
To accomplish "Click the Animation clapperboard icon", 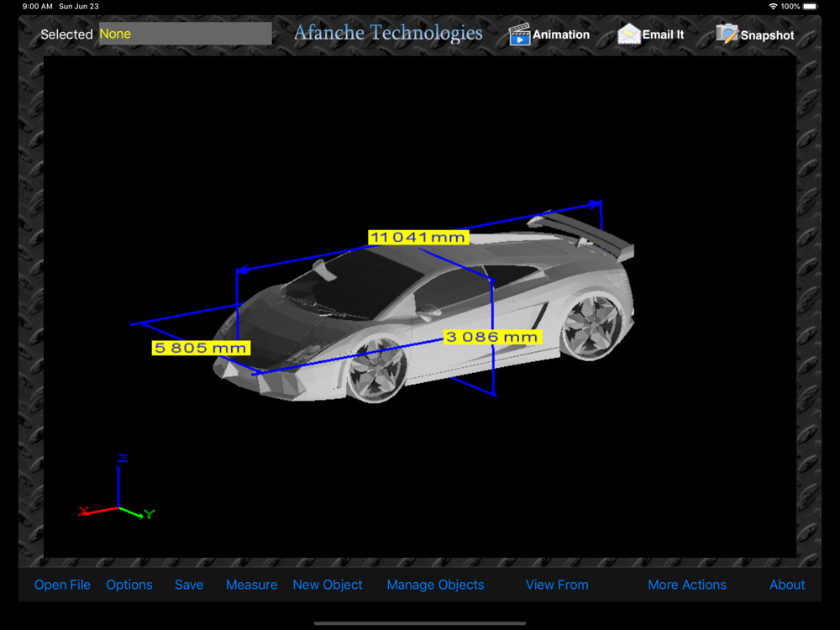I will (519, 34).
